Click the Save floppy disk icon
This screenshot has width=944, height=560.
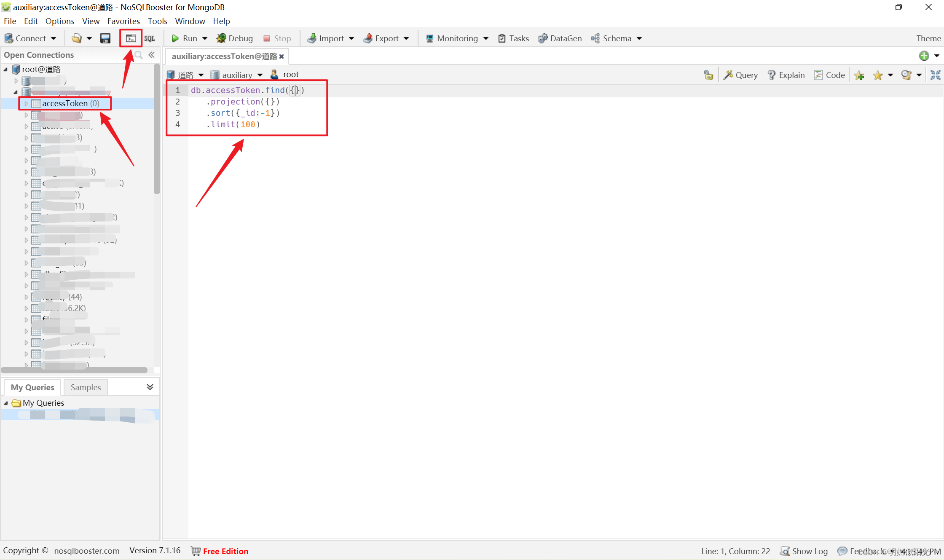pos(105,38)
